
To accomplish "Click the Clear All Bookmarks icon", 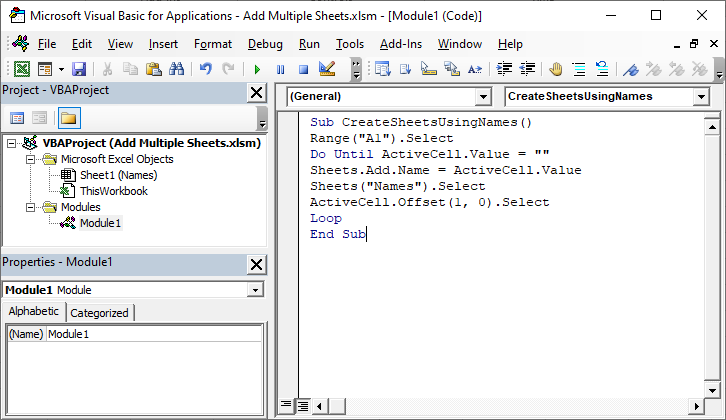I will [x=700, y=69].
